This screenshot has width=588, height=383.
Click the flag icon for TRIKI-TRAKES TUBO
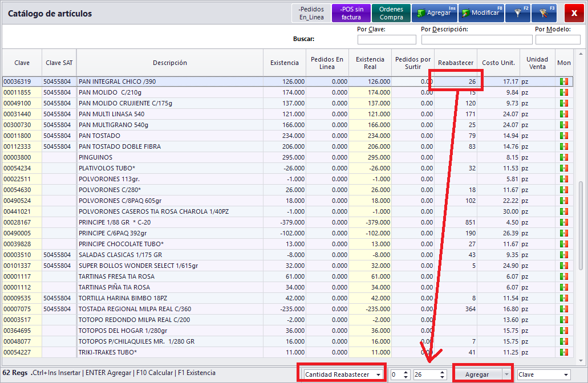(x=564, y=352)
